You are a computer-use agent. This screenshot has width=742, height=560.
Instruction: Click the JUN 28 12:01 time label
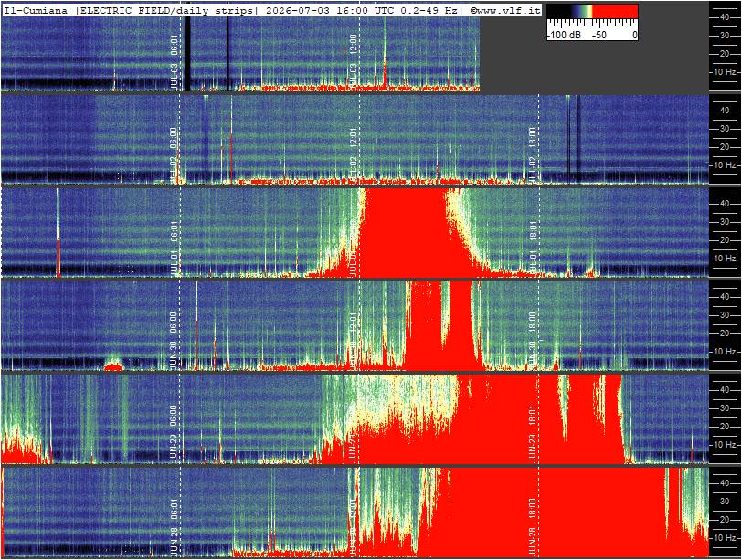point(353,527)
